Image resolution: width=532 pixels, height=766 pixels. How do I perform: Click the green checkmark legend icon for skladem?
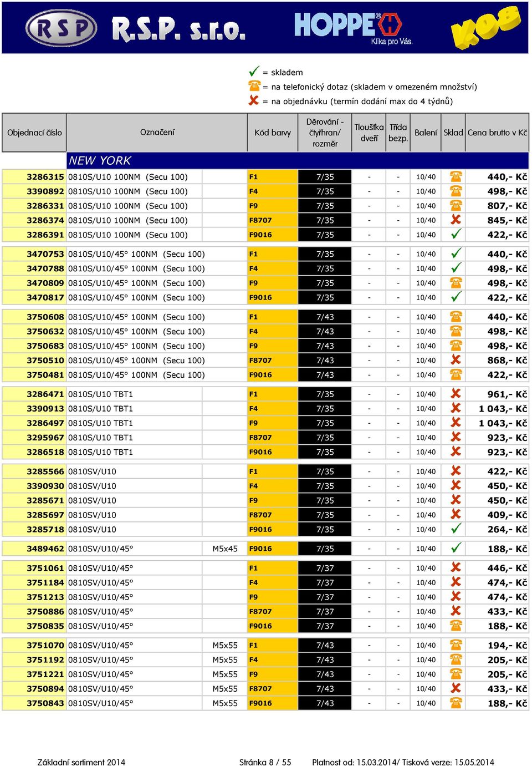pos(254,72)
